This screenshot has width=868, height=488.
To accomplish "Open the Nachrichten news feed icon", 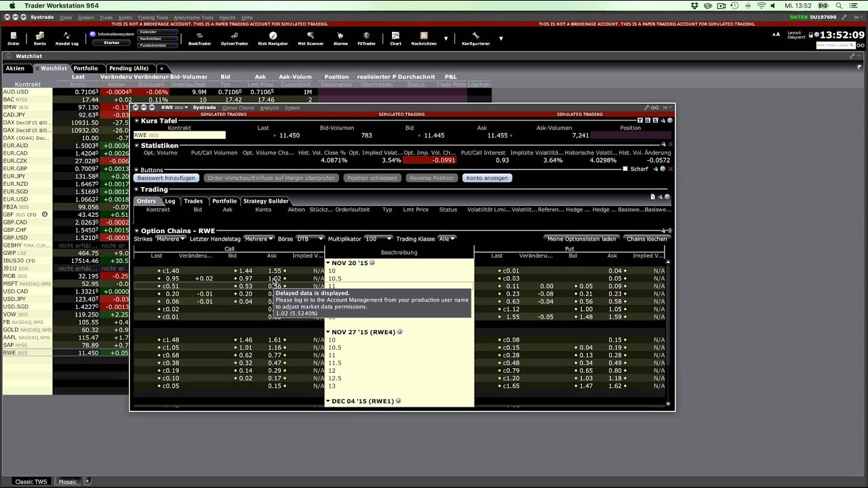I will point(424,39).
